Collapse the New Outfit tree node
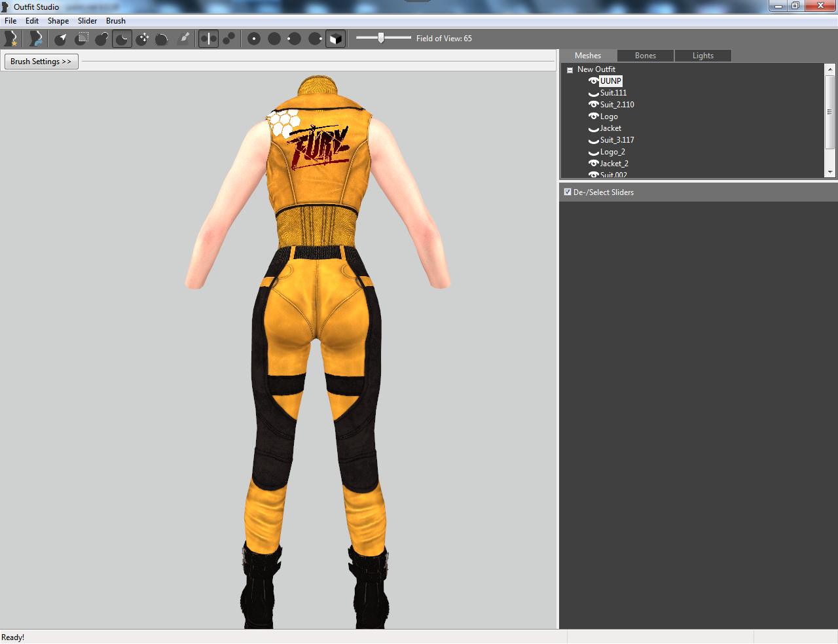 click(570, 70)
